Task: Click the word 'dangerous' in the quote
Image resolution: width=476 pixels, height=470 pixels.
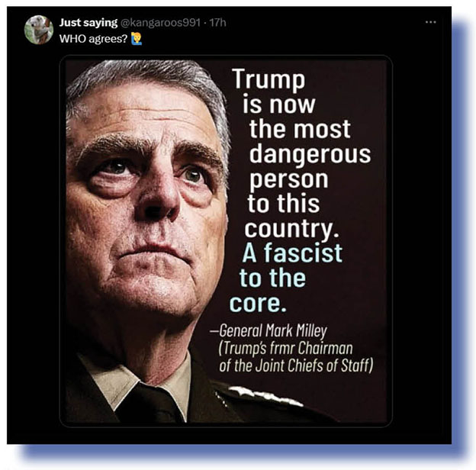Action: tap(310, 154)
